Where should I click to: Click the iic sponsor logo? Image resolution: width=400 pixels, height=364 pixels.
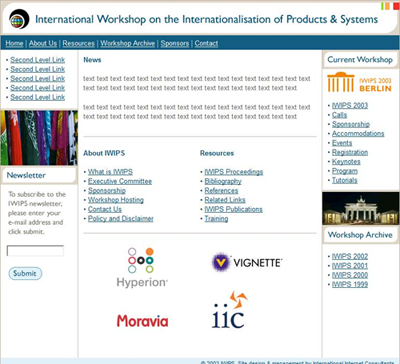click(x=229, y=310)
